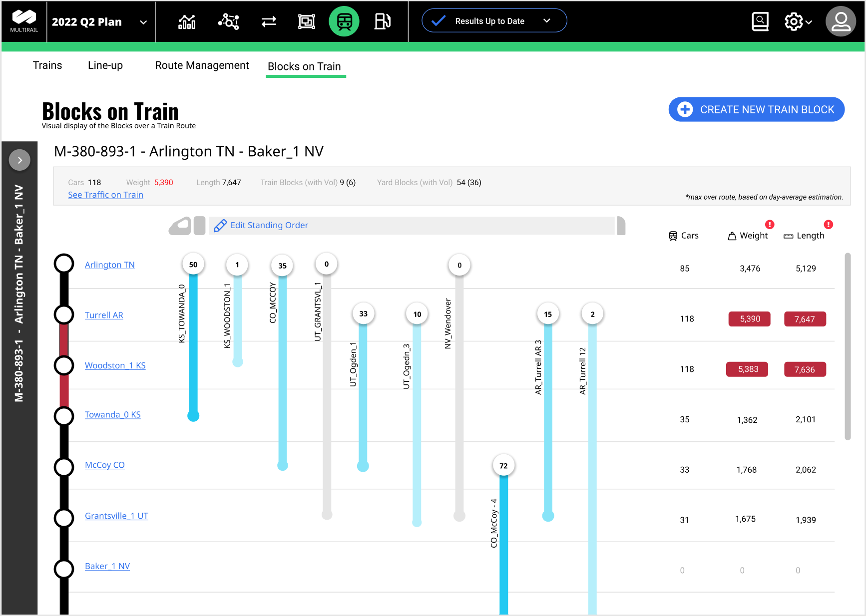
Task: Open the documentation search book icon
Action: click(x=760, y=21)
